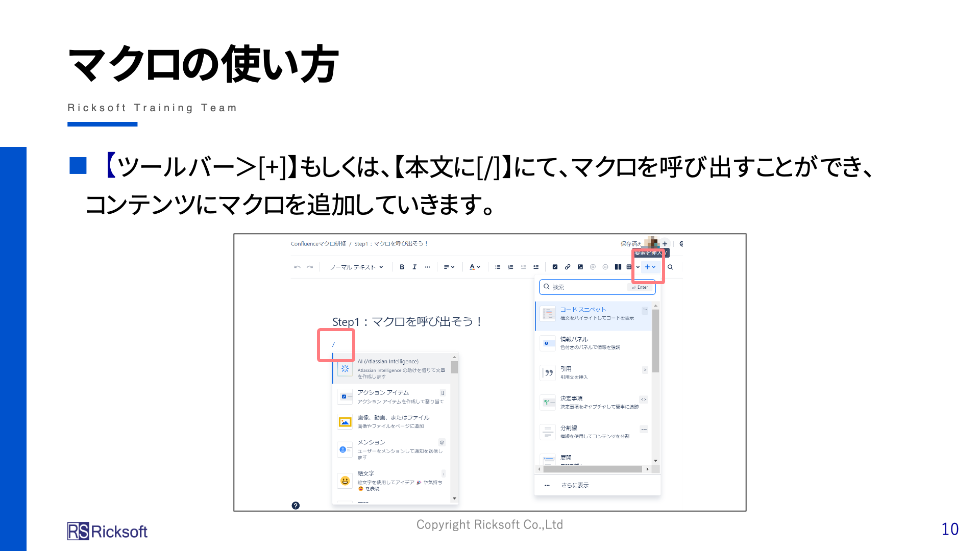Image resolution: width=980 pixels, height=551 pixels.
Task: Click the outdent icon
Action: [x=523, y=267]
